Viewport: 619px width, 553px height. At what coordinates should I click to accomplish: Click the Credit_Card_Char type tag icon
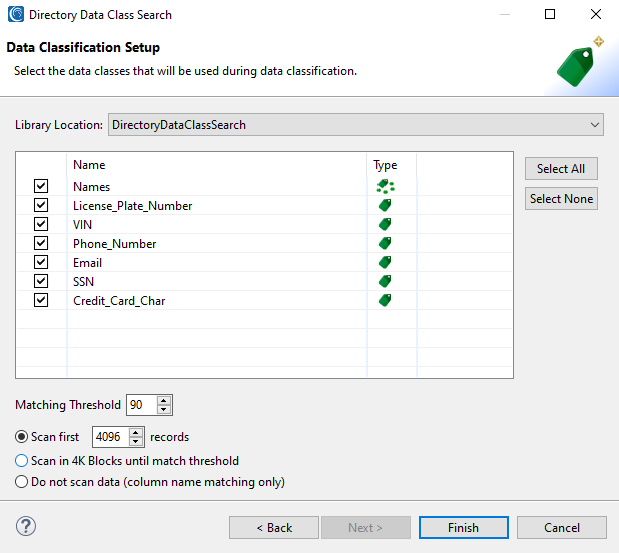click(x=385, y=300)
